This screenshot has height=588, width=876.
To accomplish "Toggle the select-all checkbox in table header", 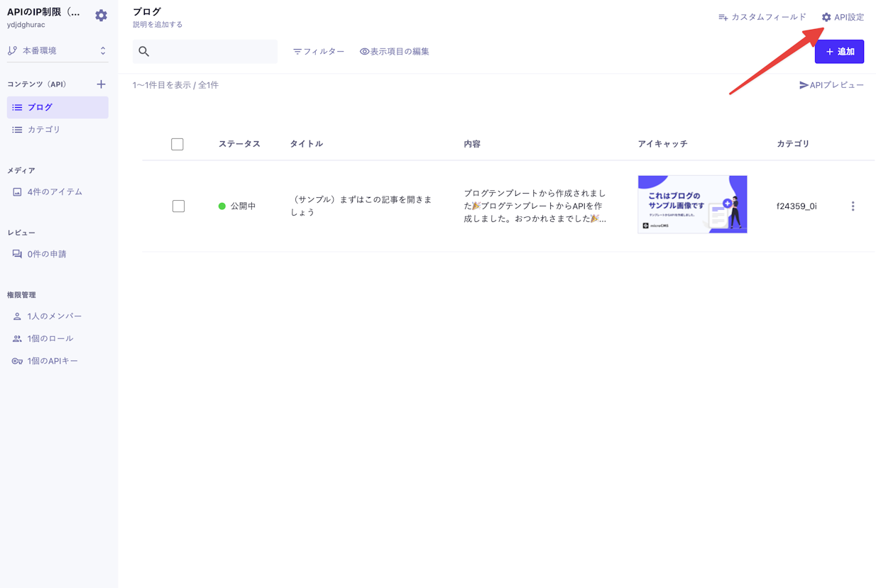I will 177,144.
